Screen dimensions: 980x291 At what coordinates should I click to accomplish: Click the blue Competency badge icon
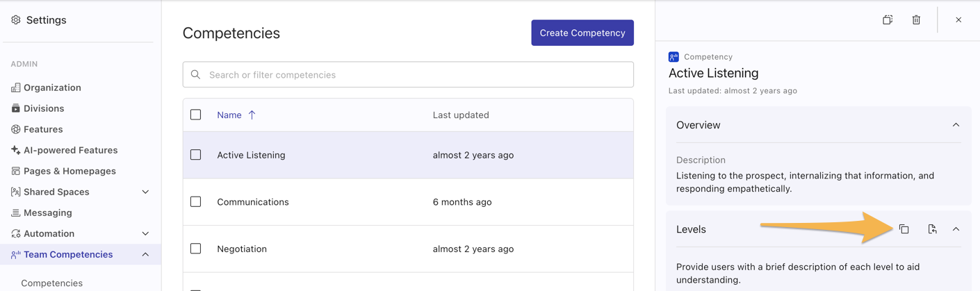[673, 57]
